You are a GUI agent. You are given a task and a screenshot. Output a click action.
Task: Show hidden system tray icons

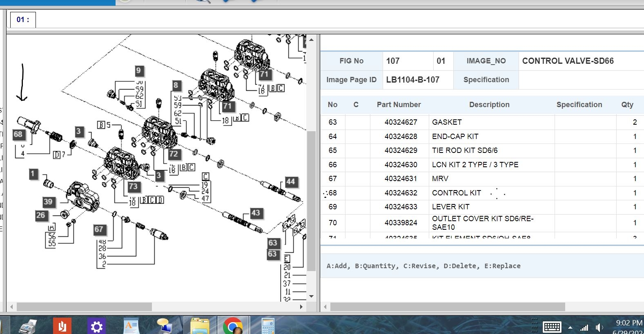570,328
